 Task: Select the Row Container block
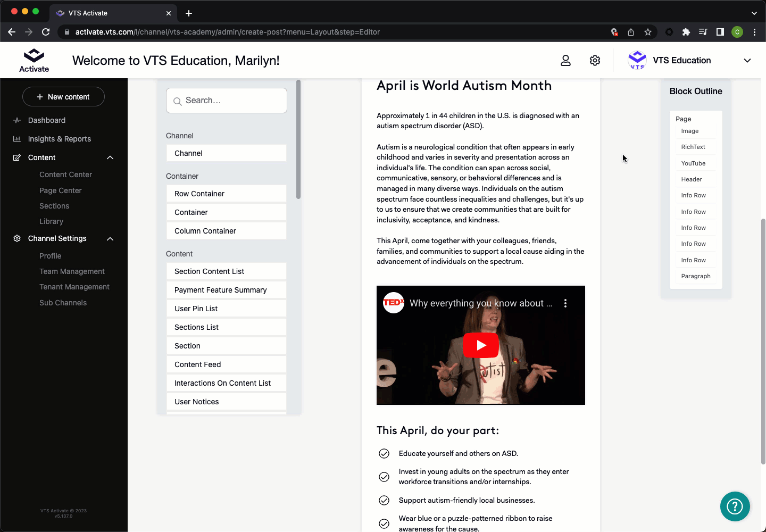coord(227,194)
